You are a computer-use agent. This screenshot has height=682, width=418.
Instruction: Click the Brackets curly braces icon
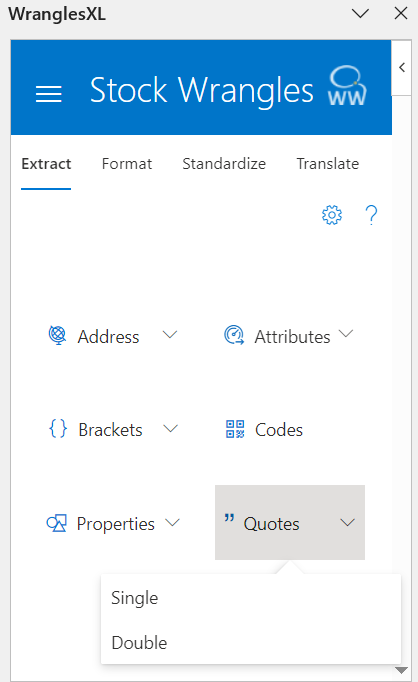(x=58, y=429)
